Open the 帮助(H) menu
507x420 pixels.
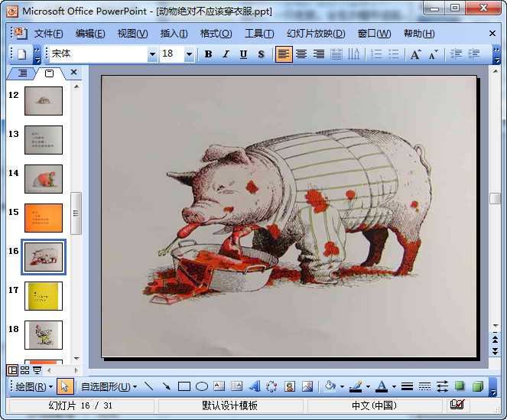pyautogui.click(x=419, y=34)
